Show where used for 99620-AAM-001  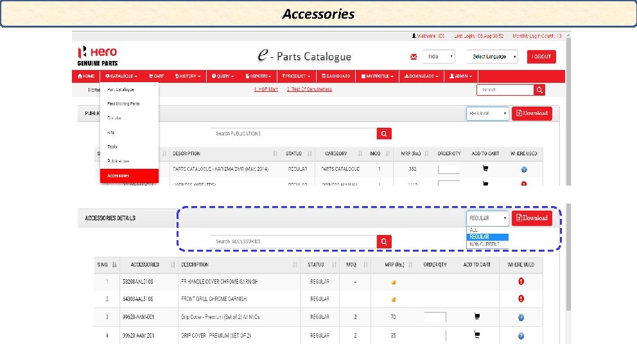[x=521, y=317]
